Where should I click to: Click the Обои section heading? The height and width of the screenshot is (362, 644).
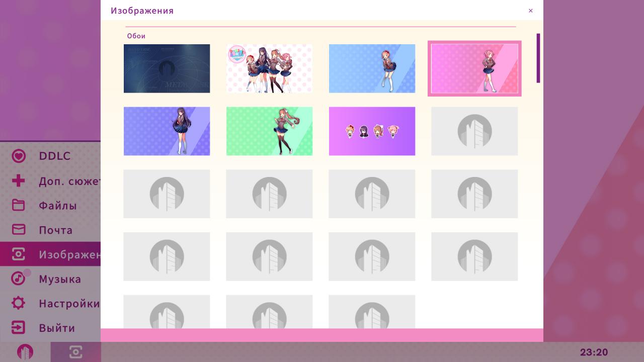tap(136, 36)
